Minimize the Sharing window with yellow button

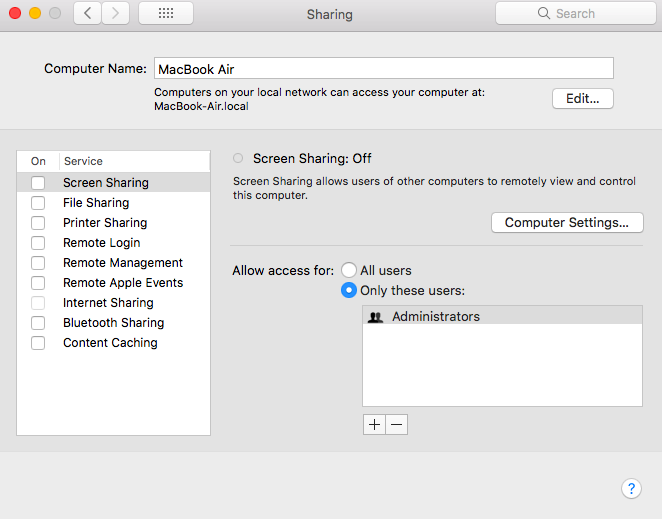[35, 13]
